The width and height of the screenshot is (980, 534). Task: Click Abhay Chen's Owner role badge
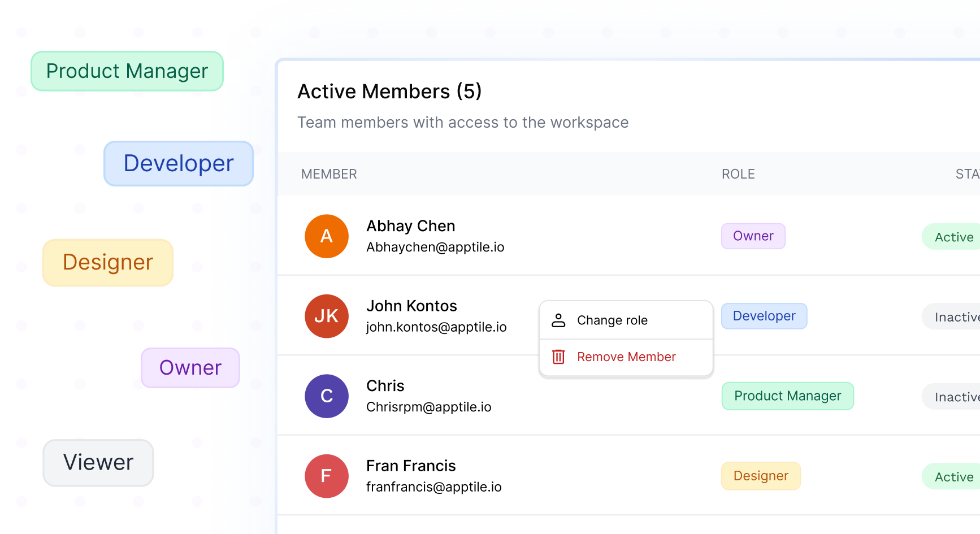pyautogui.click(x=753, y=236)
